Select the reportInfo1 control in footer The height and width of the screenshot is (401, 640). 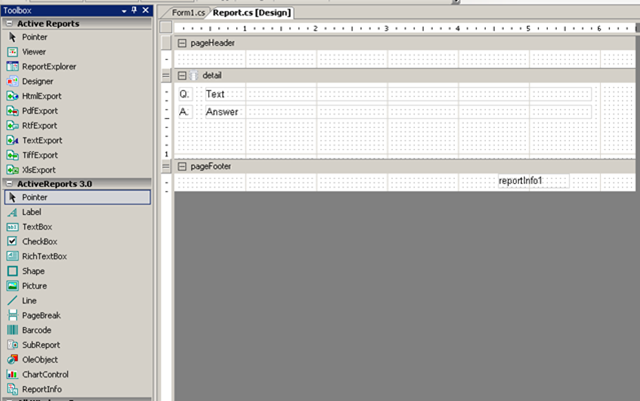533,181
